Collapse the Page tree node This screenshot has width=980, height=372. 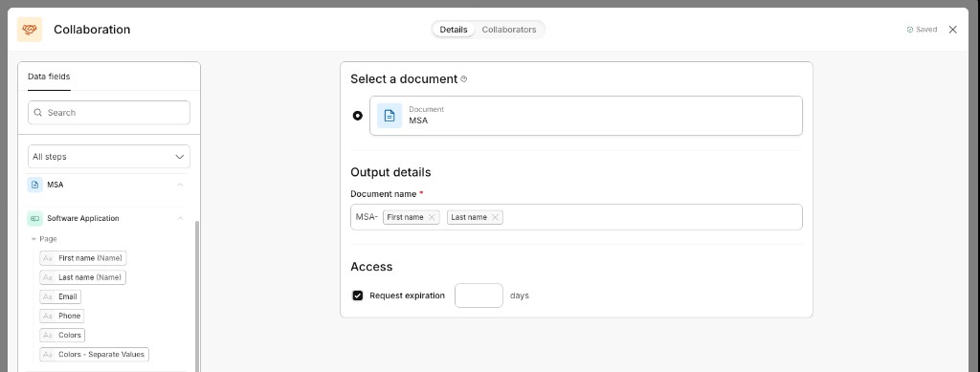33,239
